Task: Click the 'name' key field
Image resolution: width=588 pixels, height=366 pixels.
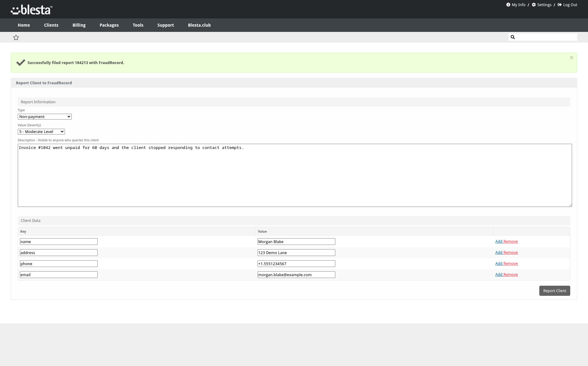Action: coord(59,242)
